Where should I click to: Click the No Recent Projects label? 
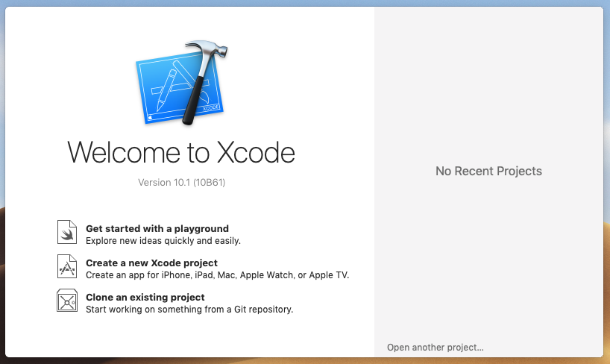pyautogui.click(x=488, y=171)
